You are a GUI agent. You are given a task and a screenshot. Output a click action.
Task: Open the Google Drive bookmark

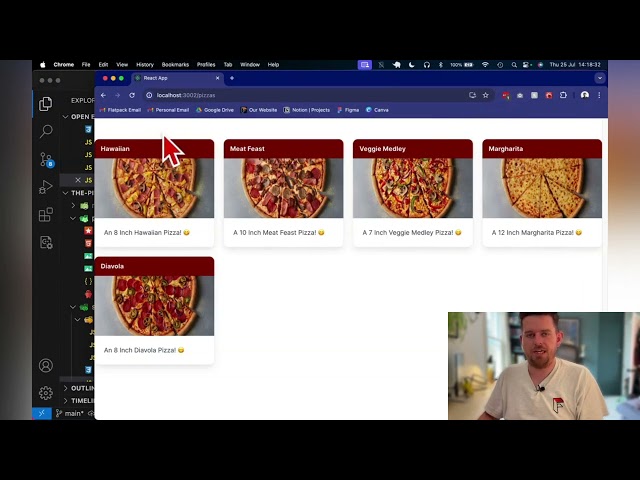(x=215, y=110)
